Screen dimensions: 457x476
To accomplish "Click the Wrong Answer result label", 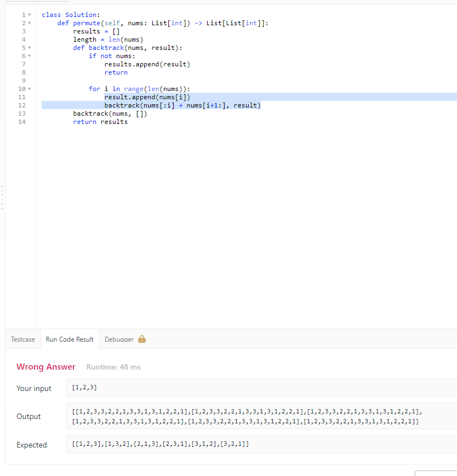I will [45, 366].
